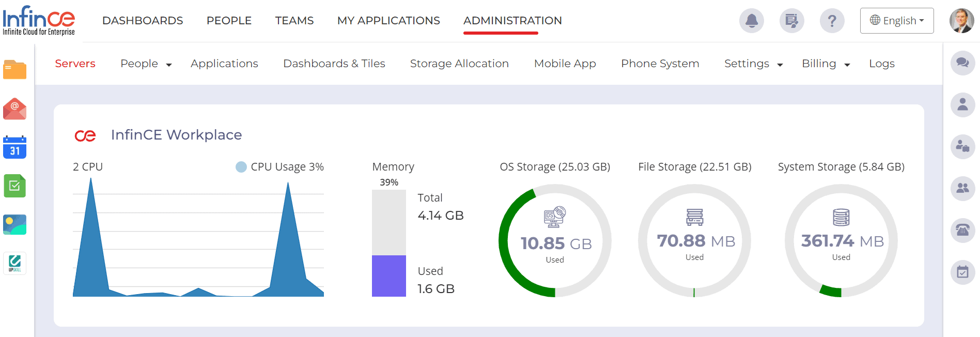Click the group of people icon
Image resolution: width=980 pixels, height=337 pixels.
pyautogui.click(x=962, y=188)
